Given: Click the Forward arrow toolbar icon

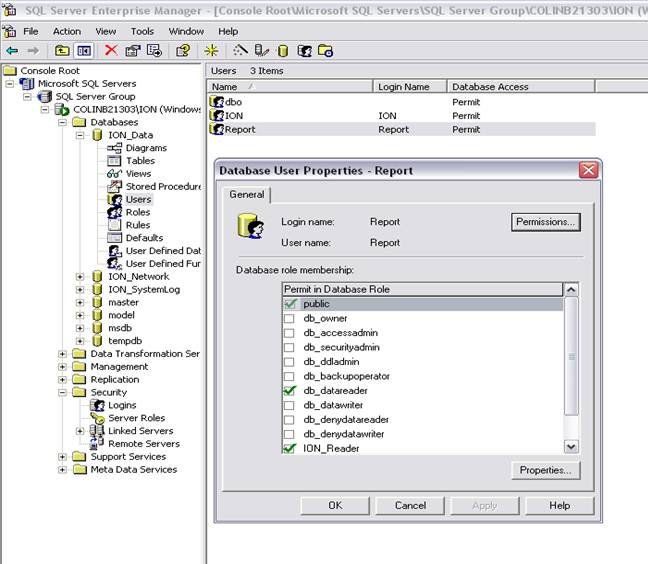Looking at the screenshot, I should coord(33,51).
